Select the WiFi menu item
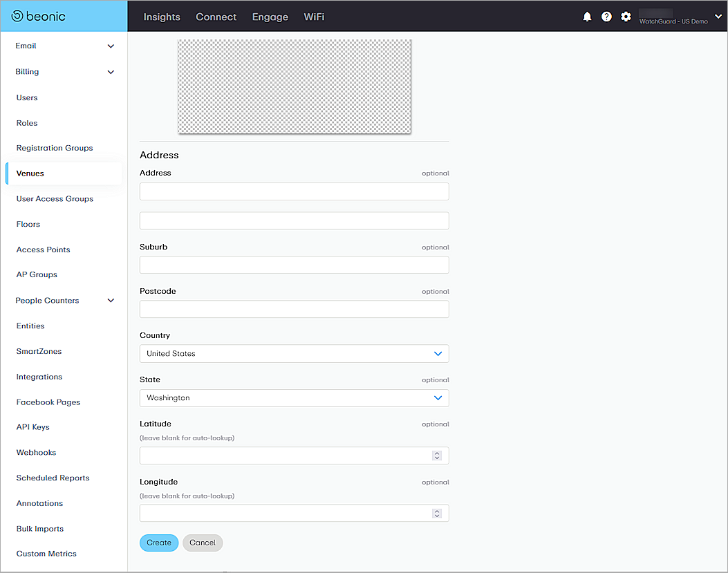728x573 pixels. [314, 17]
